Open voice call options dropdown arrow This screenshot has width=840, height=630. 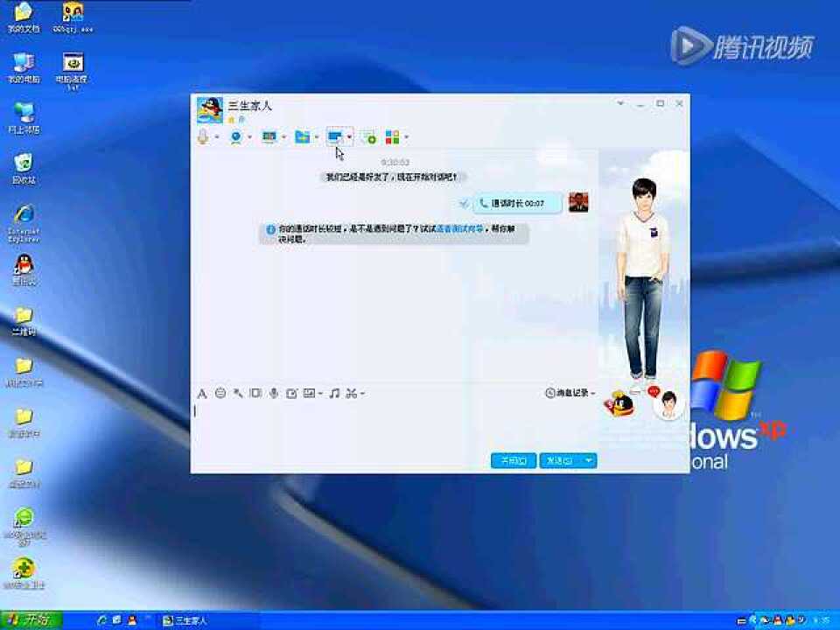click(216, 137)
